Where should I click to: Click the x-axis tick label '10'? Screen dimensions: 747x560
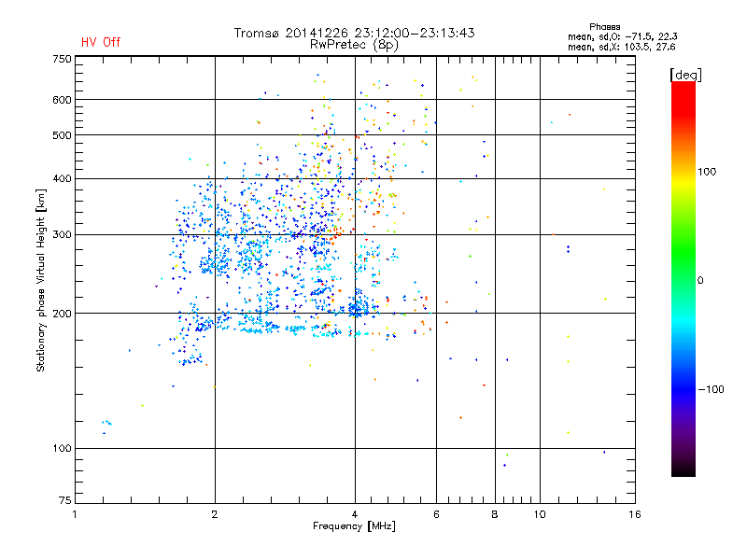[540, 514]
